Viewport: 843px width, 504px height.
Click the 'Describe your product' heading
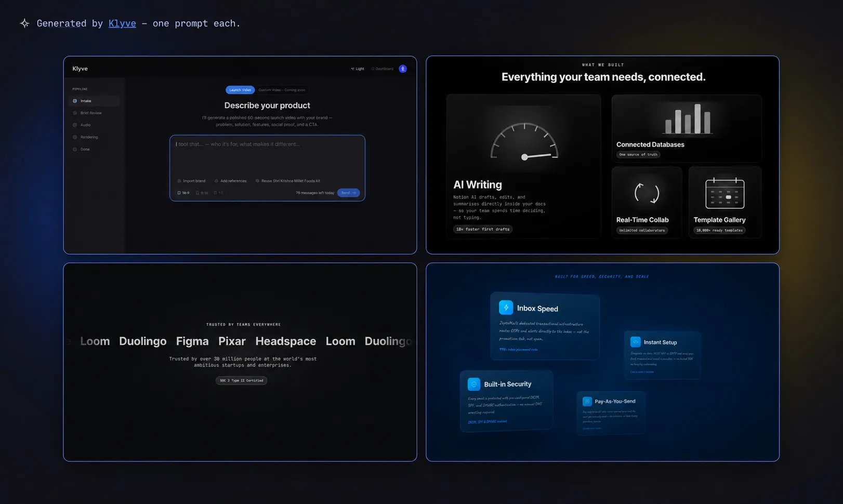point(267,105)
